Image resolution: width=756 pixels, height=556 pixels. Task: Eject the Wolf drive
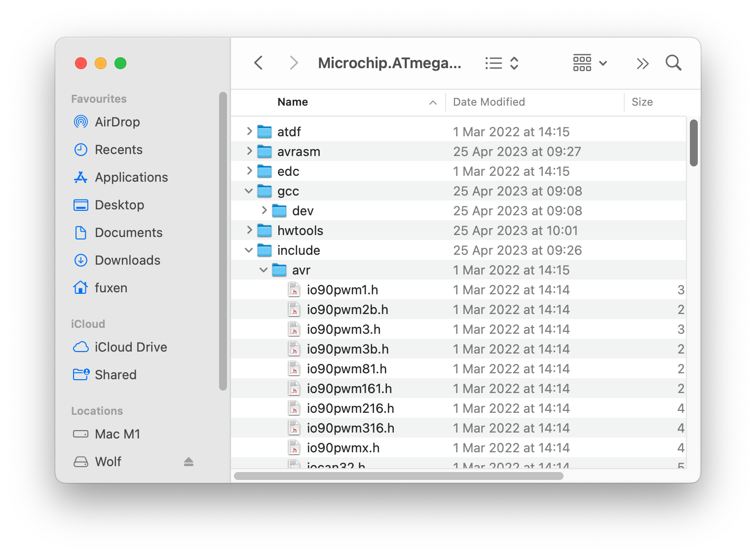click(189, 462)
